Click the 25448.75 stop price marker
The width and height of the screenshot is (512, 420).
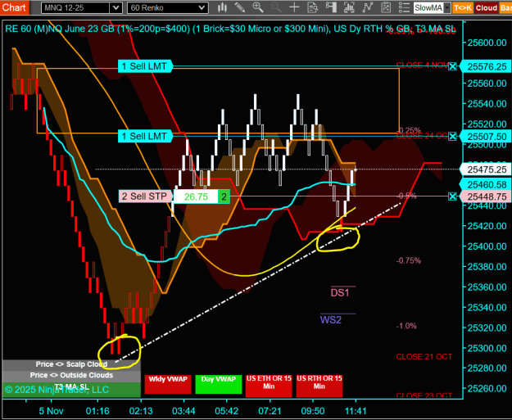[x=487, y=196]
